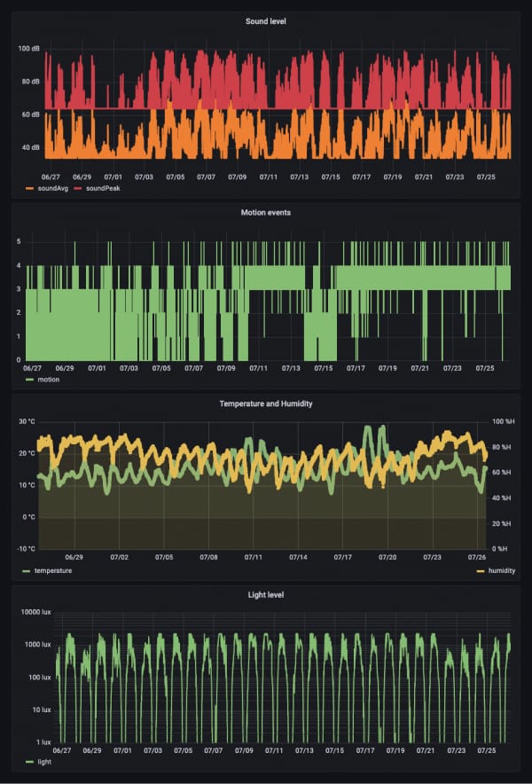Viewport: 532px width, 784px height.
Task: Click the 100 dB label on the Sound level axis
Action: 29,49
